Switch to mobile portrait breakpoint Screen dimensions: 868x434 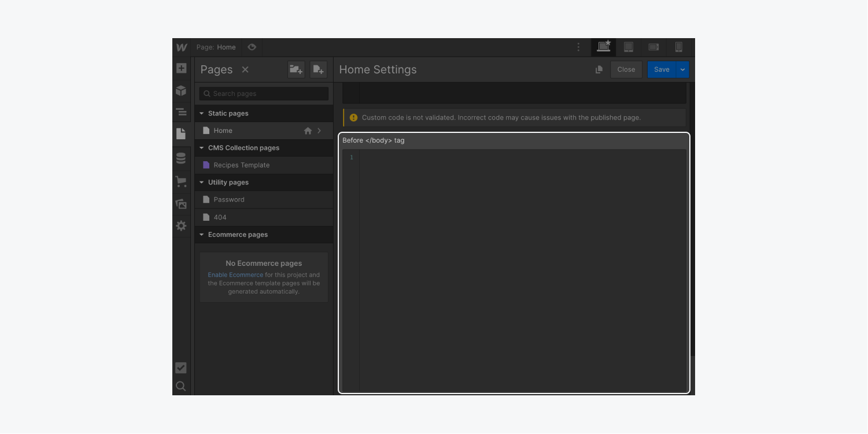(x=679, y=47)
